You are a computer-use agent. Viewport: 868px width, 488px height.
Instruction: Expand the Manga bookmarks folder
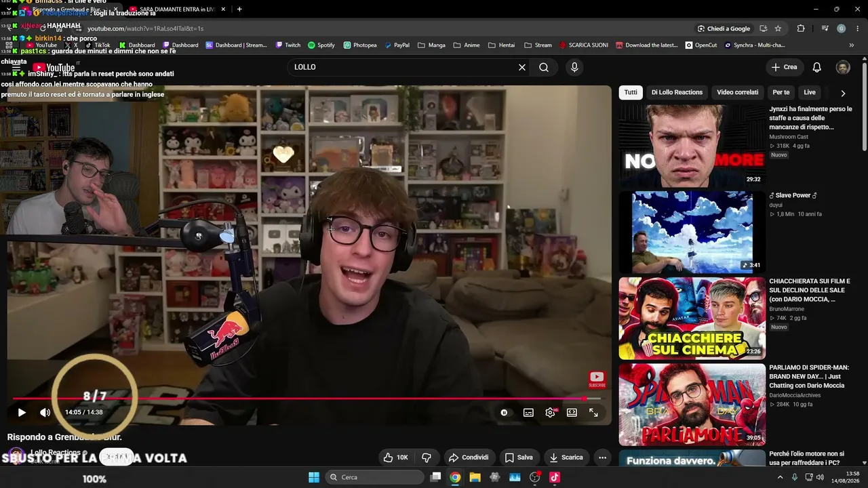tap(431, 45)
